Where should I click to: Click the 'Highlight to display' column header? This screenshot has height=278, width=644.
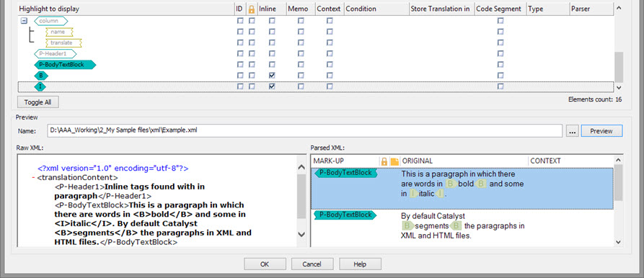(x=125, y=9)
